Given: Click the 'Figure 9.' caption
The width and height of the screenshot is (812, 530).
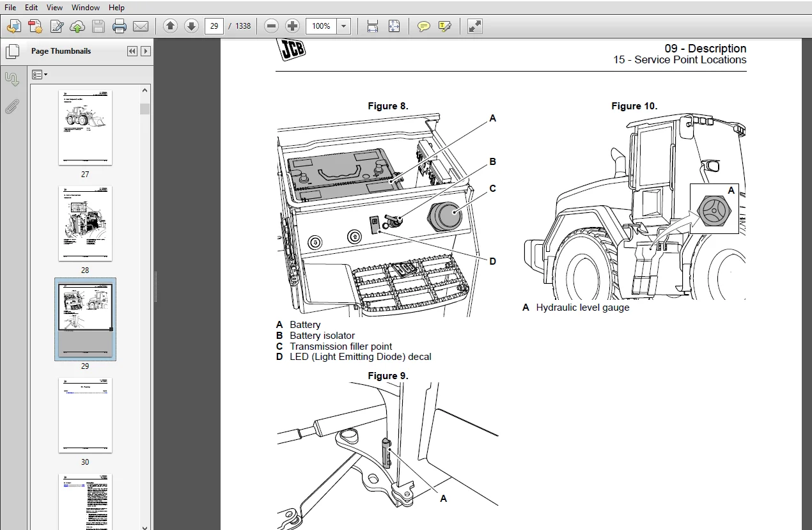Looking at the screenshot, I should pyautogui.click(x=388, y=376).
